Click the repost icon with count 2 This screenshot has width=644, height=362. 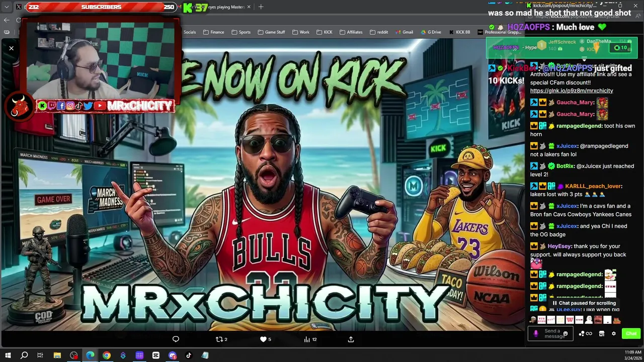[x=221, y=339]
